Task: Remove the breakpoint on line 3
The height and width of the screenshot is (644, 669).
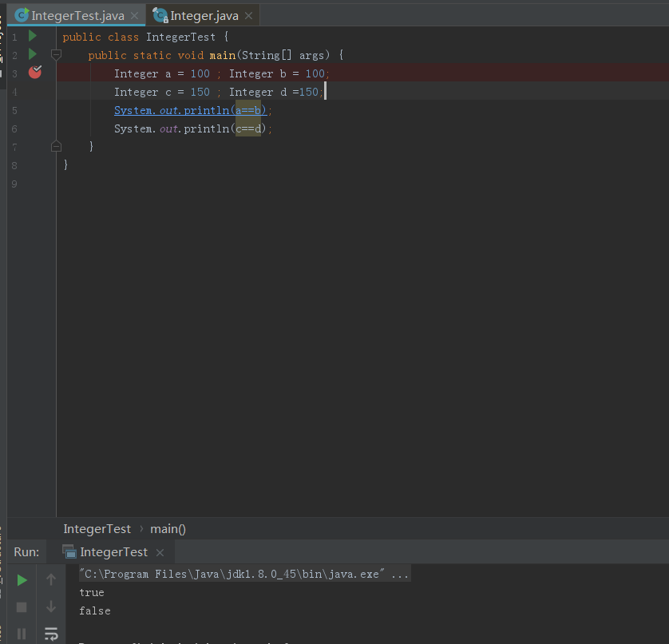Action: pos(35,73)
